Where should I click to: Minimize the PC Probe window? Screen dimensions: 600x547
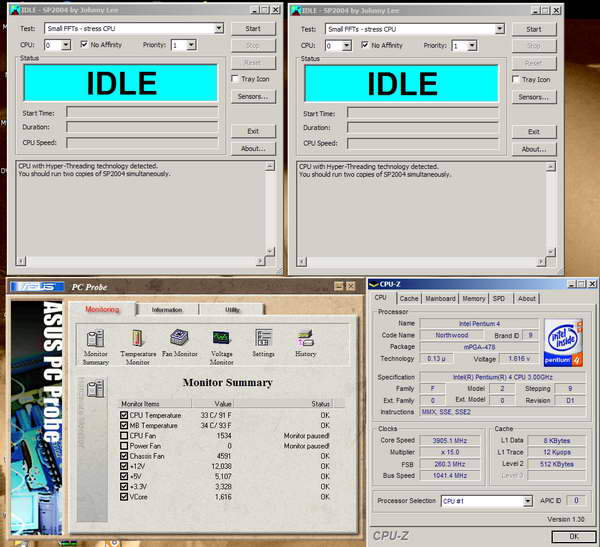(x=339, y=286)
